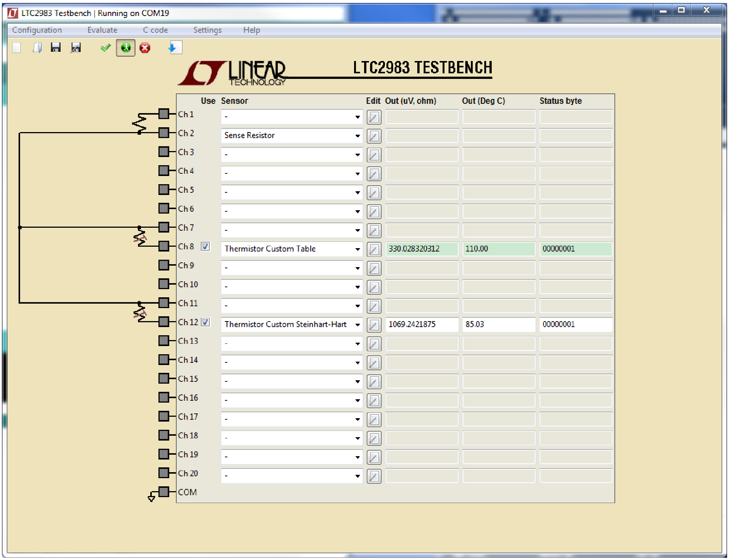Click the new blank configuration icon
729x560 pixels.
16,48
